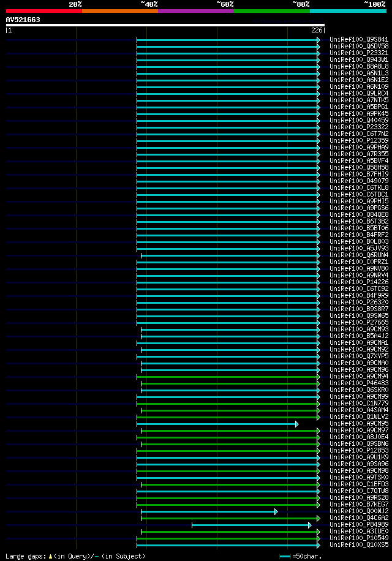Image resolution: width=392 pixels, height=561 pixels.
Task: Select the hit label UniRef100_A6N1L3
Action: [359, 73]
